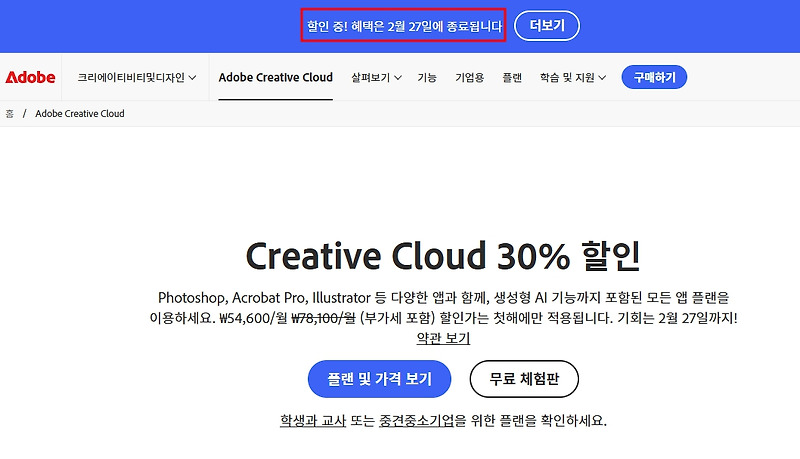
Task: Click the Creative Cloud 30% 할인 headline
Action: [443, 256]
